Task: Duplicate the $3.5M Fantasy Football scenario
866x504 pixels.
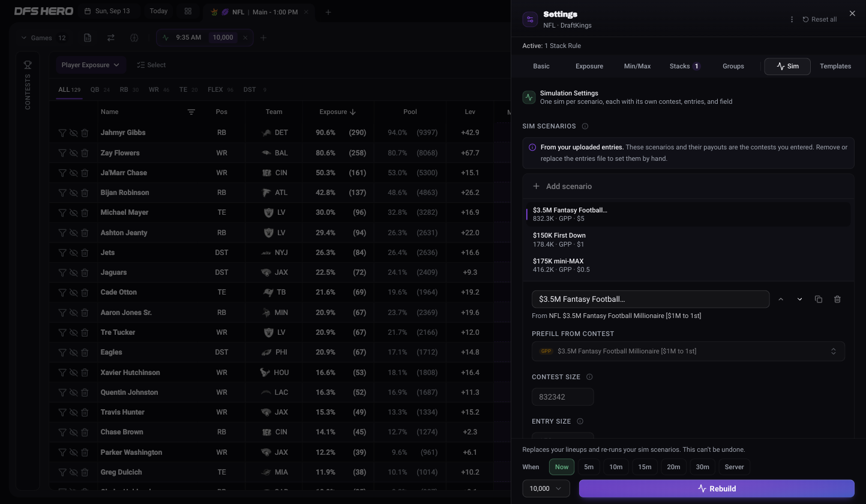Action: coord(819,299)
